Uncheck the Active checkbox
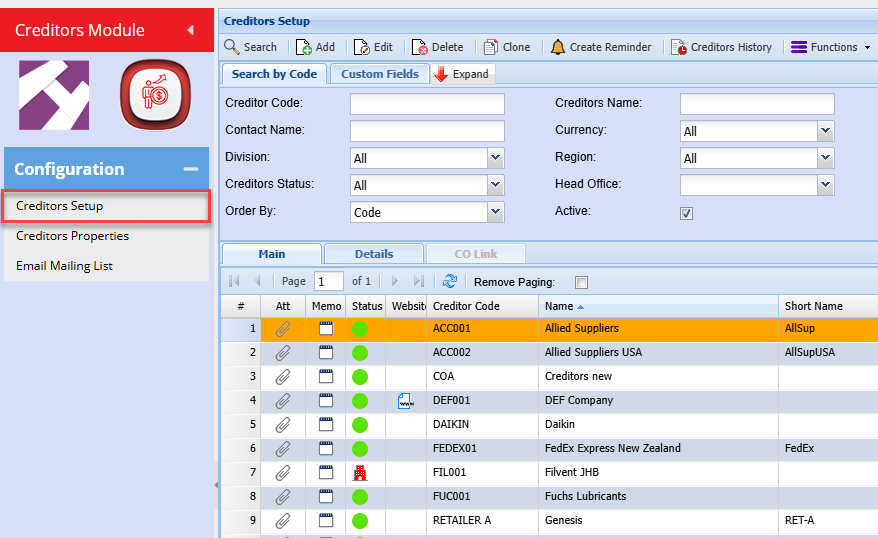 (686, 213)
